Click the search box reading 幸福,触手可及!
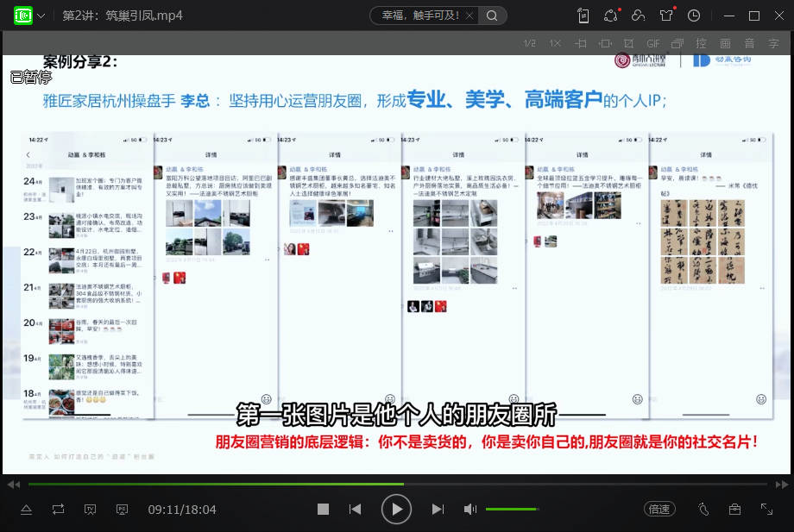 click(419, 16)
